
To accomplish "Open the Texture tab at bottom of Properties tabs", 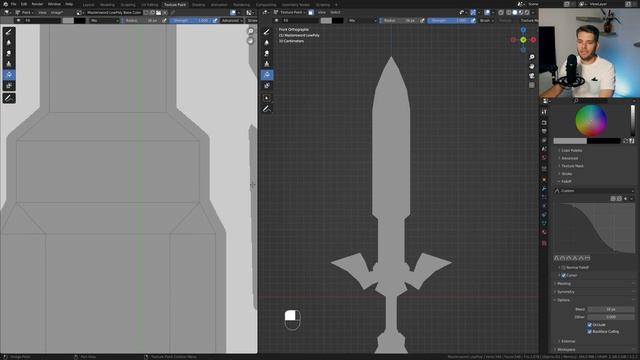I will point(544,243).
